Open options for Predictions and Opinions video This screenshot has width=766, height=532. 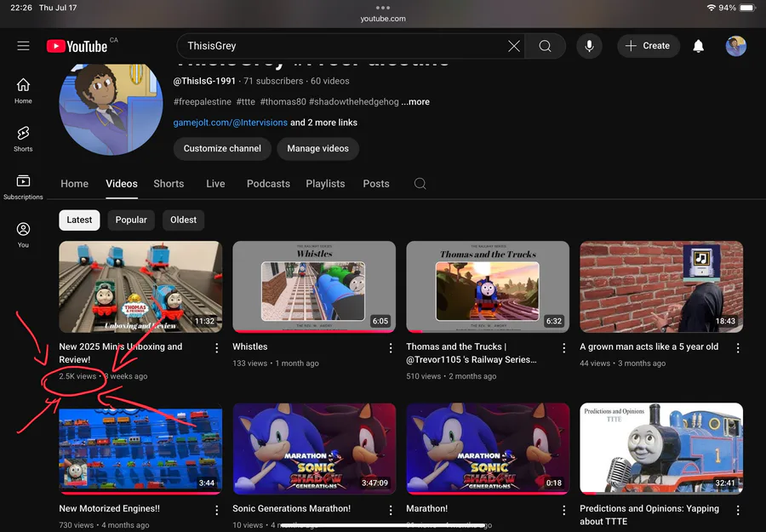tap(738, 510)
